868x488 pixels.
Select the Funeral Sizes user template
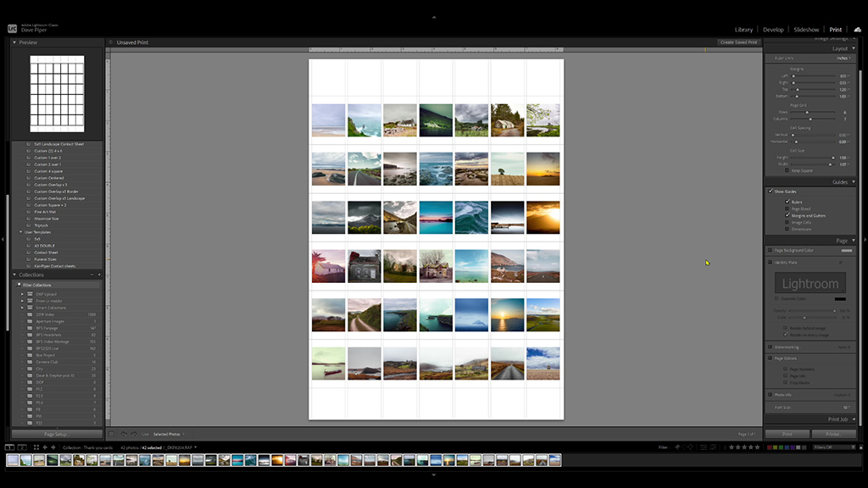click(45, 259)
